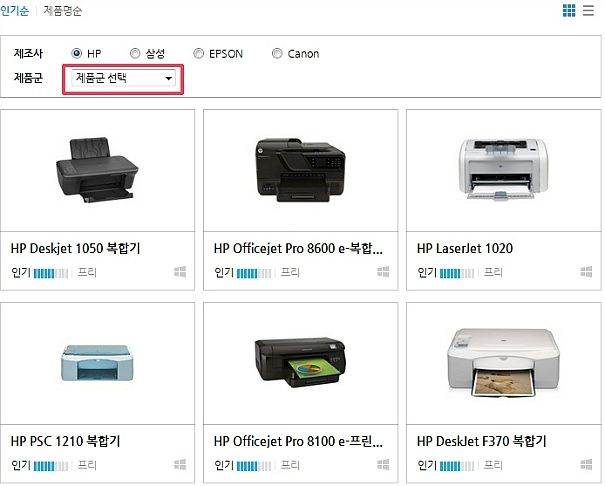Open HP DeskJet F370 복합기 link
Viewport: 605px width, 486px height.
[x=482, y=441]
